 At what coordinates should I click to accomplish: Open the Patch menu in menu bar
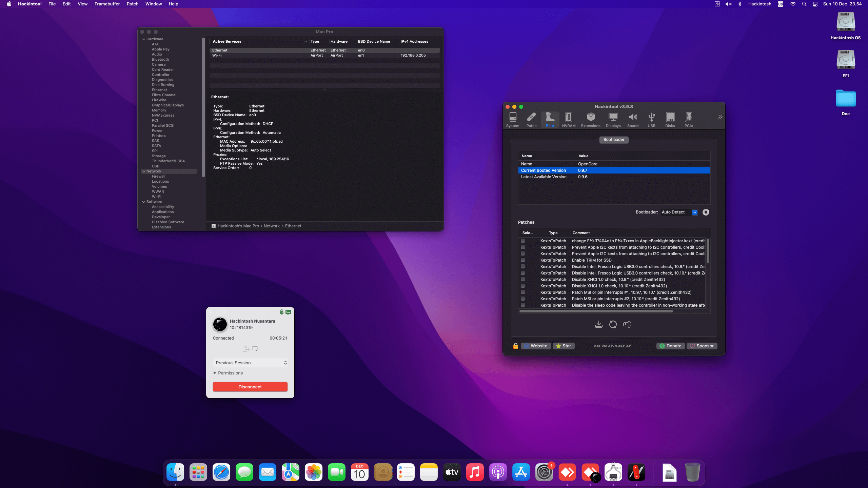[x=133, y=4]
